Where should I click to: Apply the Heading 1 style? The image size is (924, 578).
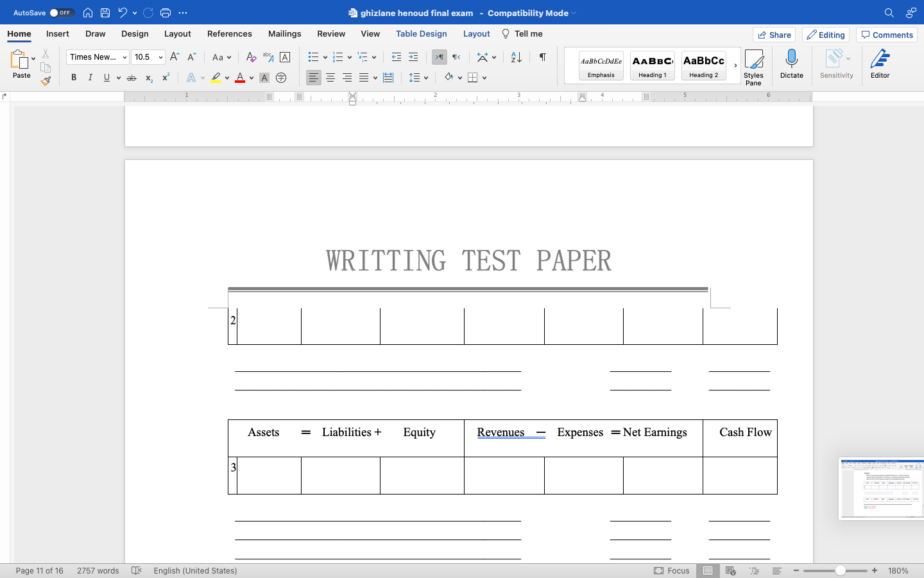653,66
